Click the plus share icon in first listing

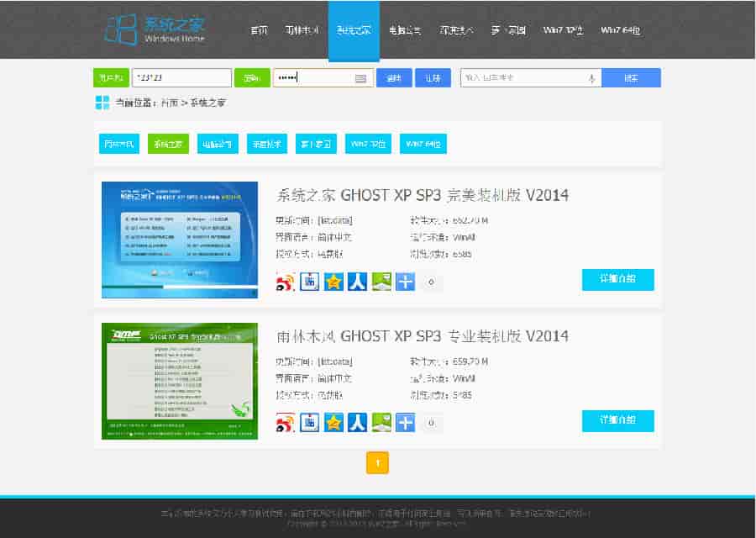pyautogui.click(x=406, y=282)
